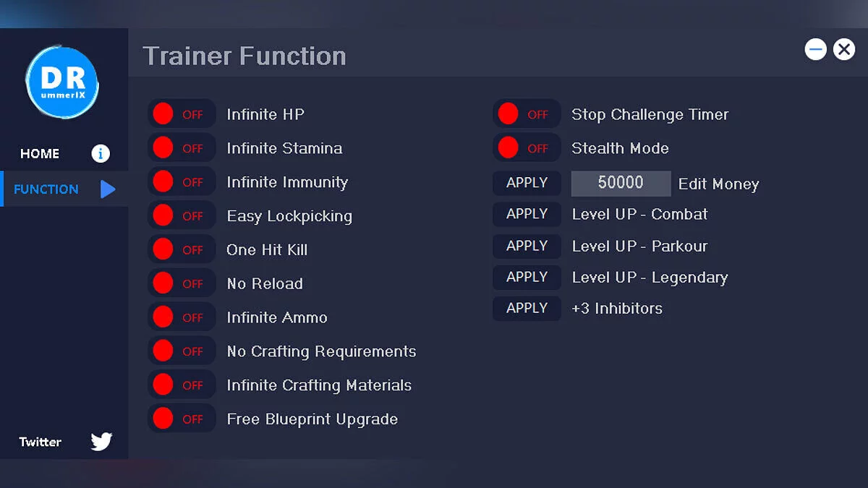The image size is (868, 488).
Task: Open the Twitter bird icon
Action: 101,442
